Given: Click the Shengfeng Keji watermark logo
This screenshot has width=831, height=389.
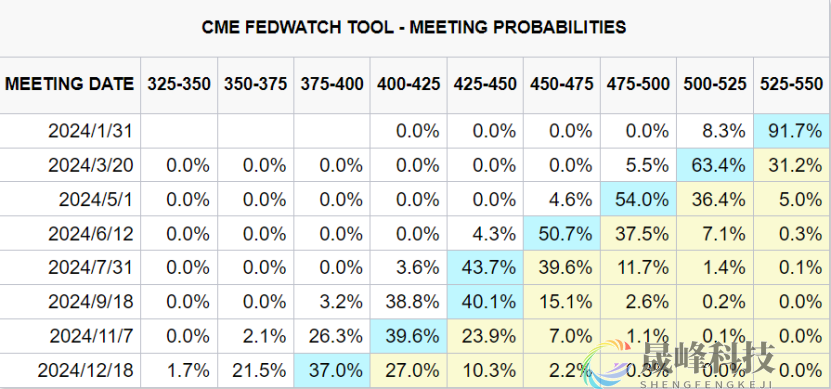Looking at the screenshot, I should [x=679, y=364].
